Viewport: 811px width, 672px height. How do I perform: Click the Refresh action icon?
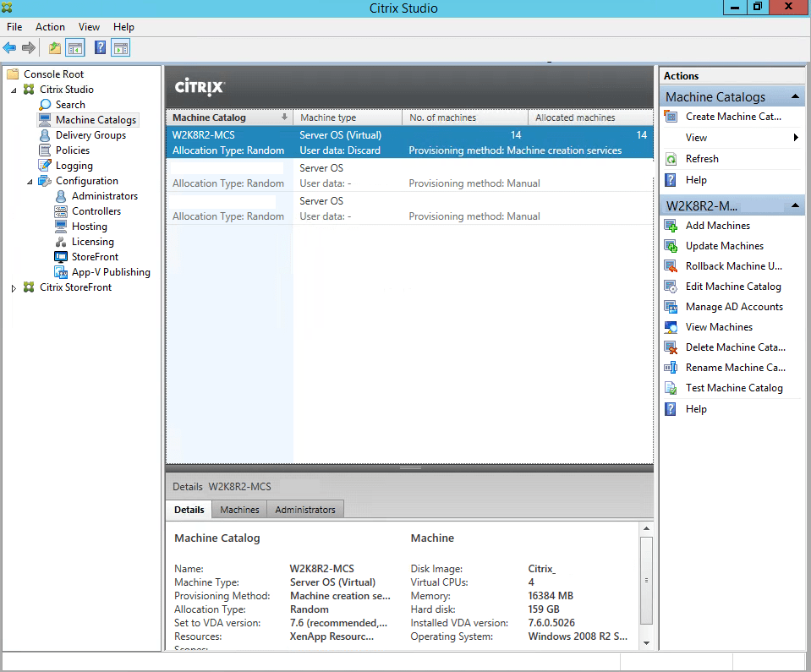pos(671,159)
